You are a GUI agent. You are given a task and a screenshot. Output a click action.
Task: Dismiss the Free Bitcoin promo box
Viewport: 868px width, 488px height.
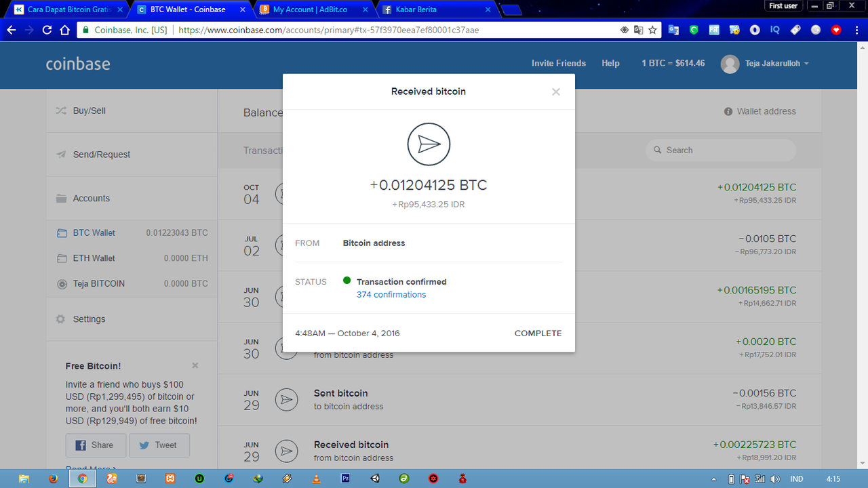[x=195, y=365]
